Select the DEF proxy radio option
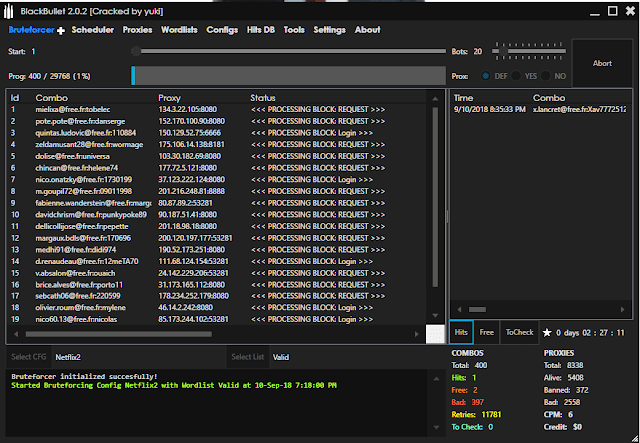This screenshot has height=443, width=640. pyautogui.click(x=485, y=76)
